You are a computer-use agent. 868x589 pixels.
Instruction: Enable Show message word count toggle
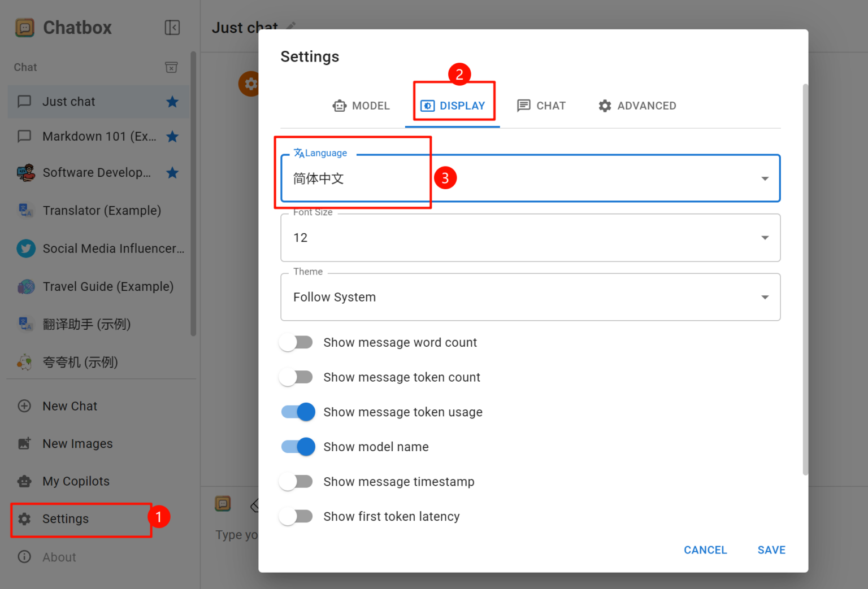[x=297, y=343]
